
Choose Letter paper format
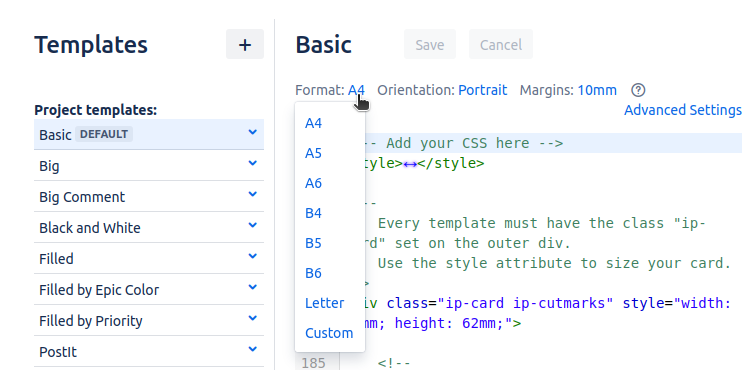point(324,303)
